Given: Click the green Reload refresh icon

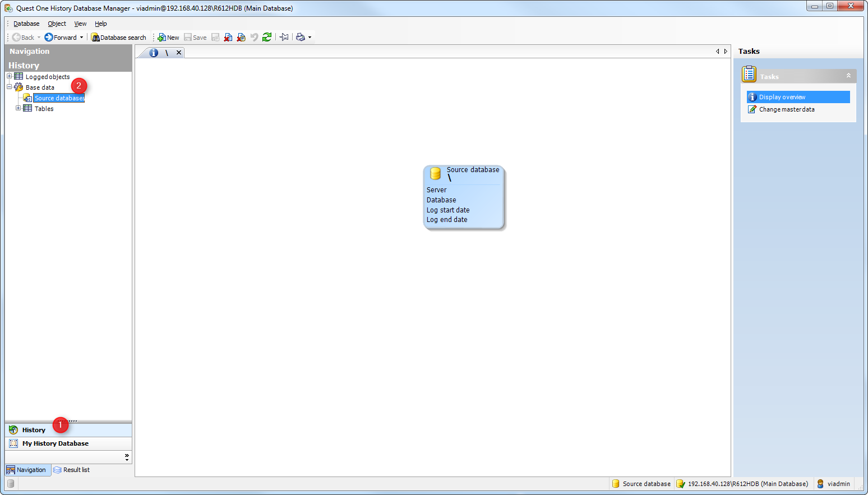Looking at the screenshot, I should point(267,37).
